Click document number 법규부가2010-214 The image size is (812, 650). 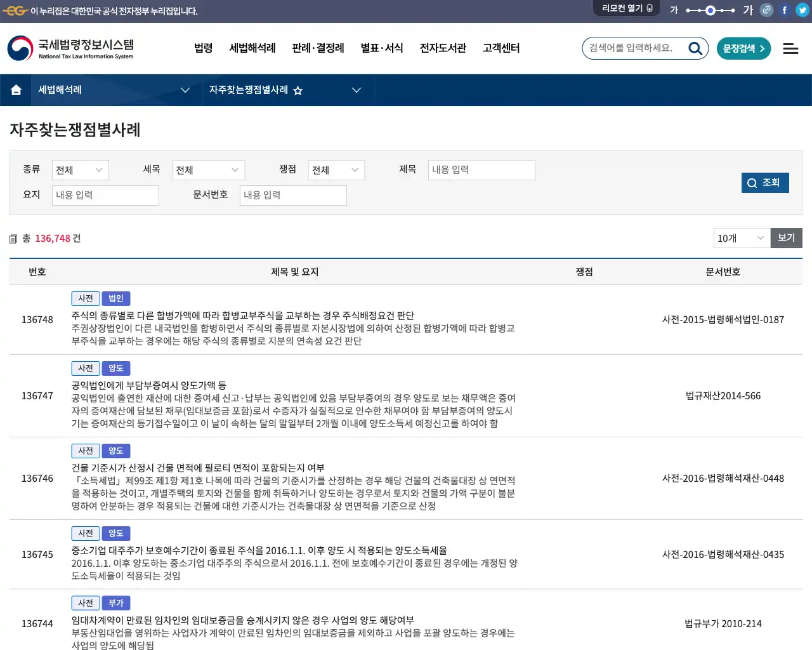[723, 624]
